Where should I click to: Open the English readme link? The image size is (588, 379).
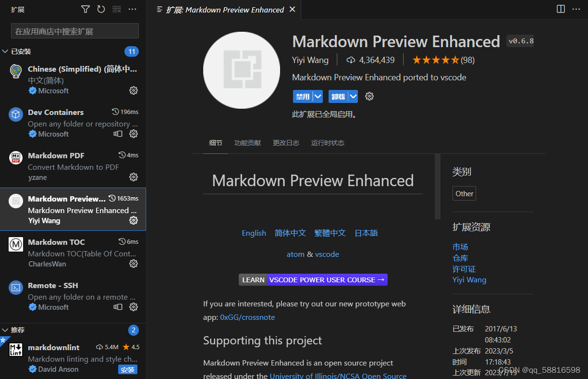pos(254,233)
